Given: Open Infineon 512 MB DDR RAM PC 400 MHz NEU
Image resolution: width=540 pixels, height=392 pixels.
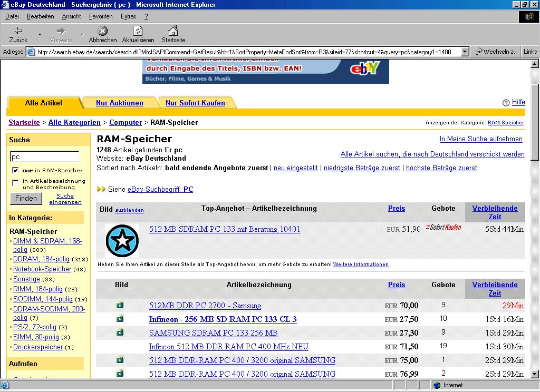Looking at the screenshot, I should coord(229,347).
